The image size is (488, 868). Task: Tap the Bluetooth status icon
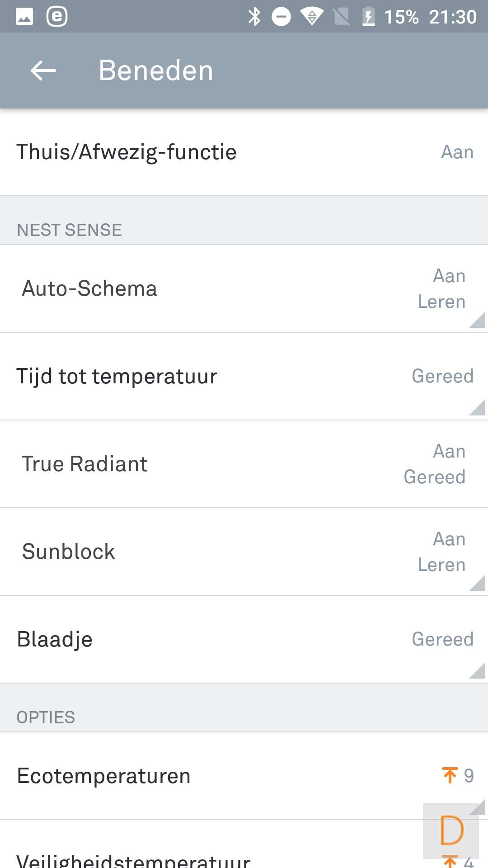255,17
